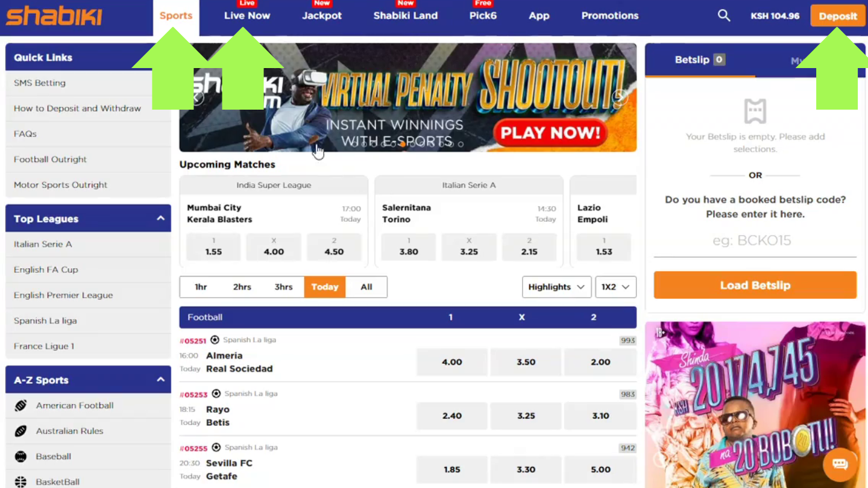Select the All time filter
The width and height of the screenshot is (868, 488).
pos(366,287)
